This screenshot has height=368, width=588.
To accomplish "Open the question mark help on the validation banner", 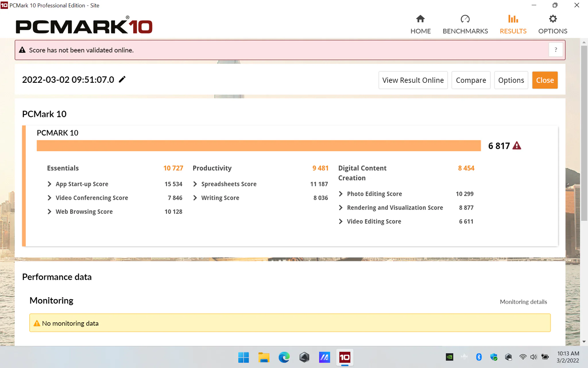I will coord(556,50).
